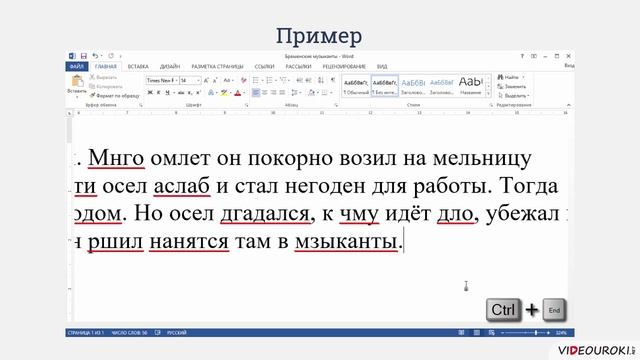Screen dimensions: 640x360
Task: Toggle subscript formatting
Action: (190, 93)
